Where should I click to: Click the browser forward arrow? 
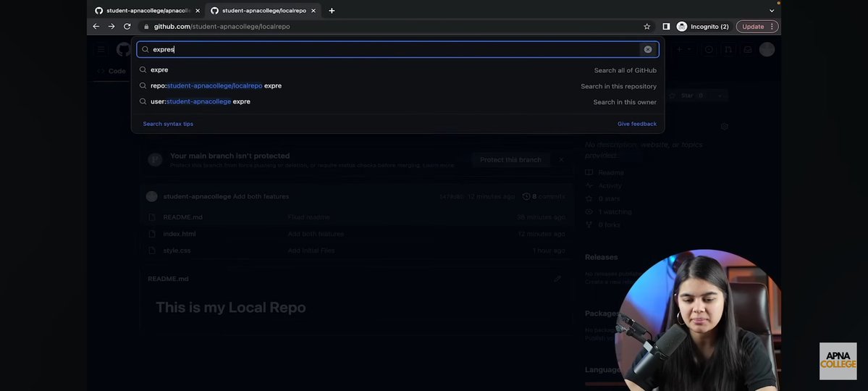[x=111, y=27]
